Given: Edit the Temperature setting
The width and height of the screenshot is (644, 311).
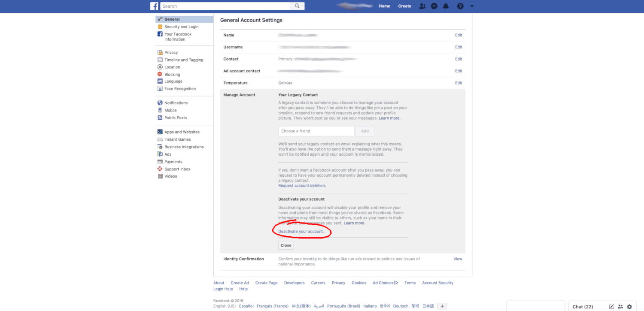Looking at the screenshot, I should click(x=459, y=83).
